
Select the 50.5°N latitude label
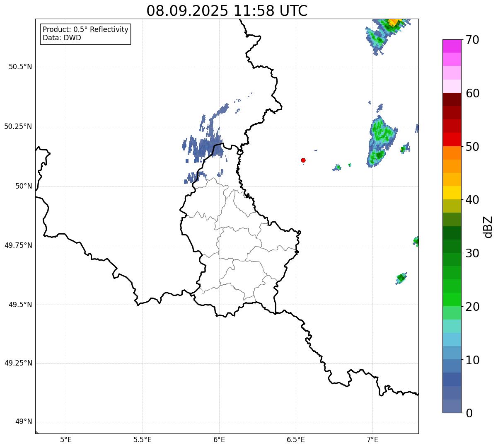(x=20, y=67)
